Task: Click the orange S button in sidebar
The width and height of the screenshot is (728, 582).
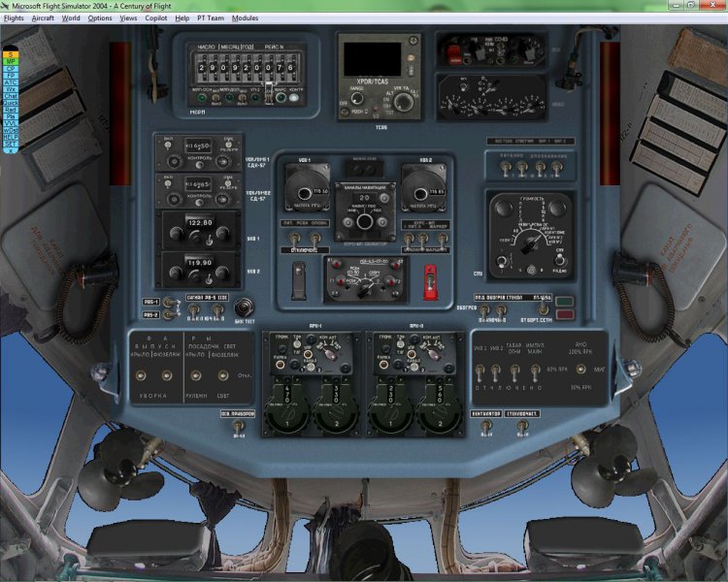Action: pyautogui.click(x=11, y=54)
